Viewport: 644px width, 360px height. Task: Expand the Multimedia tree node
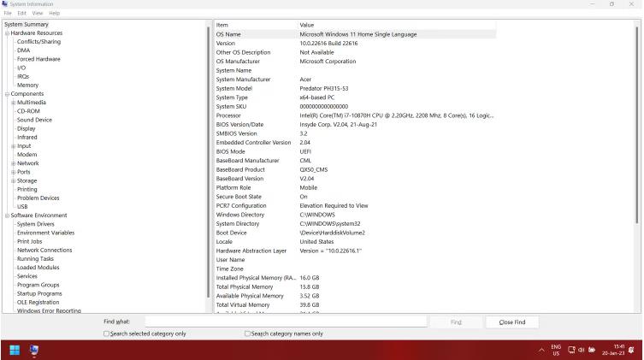pos(13,103)
